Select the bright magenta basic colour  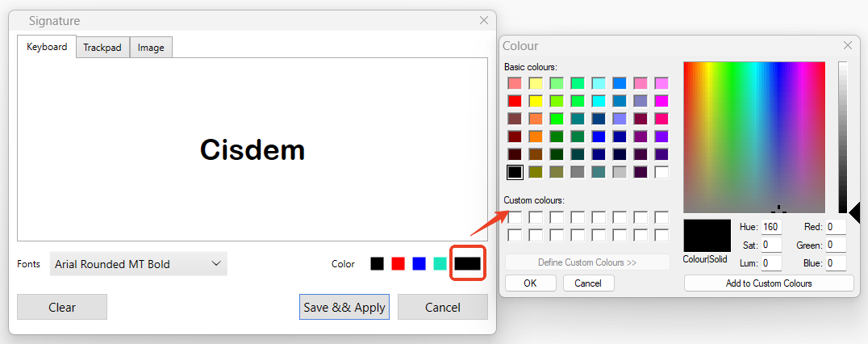pyautogui.click(x=661, y=101)
